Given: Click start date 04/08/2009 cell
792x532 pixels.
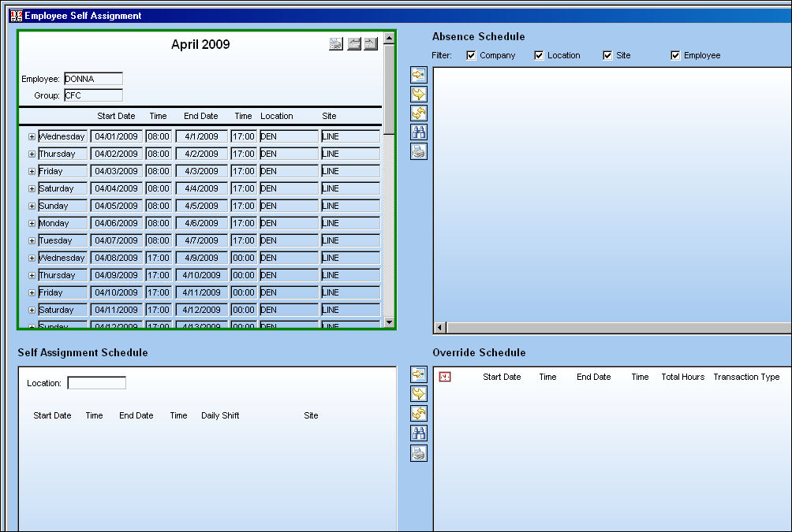Looking at the screenshot, I should 116,258.
